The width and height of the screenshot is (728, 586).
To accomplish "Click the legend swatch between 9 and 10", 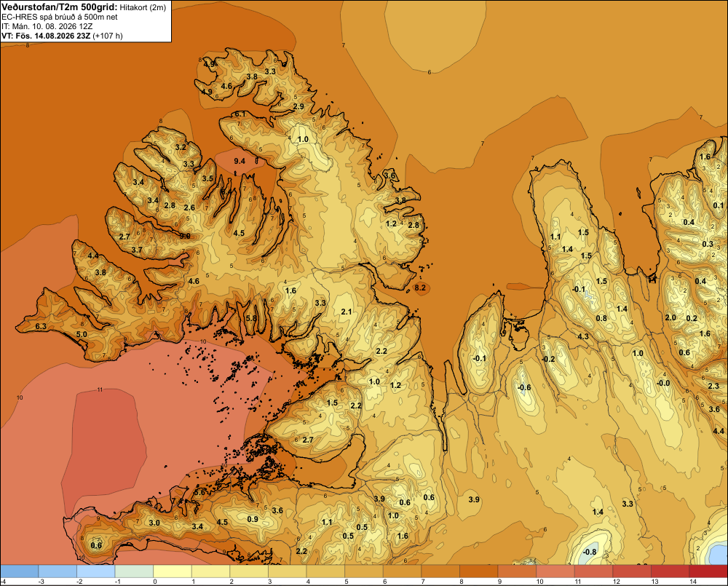I will tap(517, 571).
